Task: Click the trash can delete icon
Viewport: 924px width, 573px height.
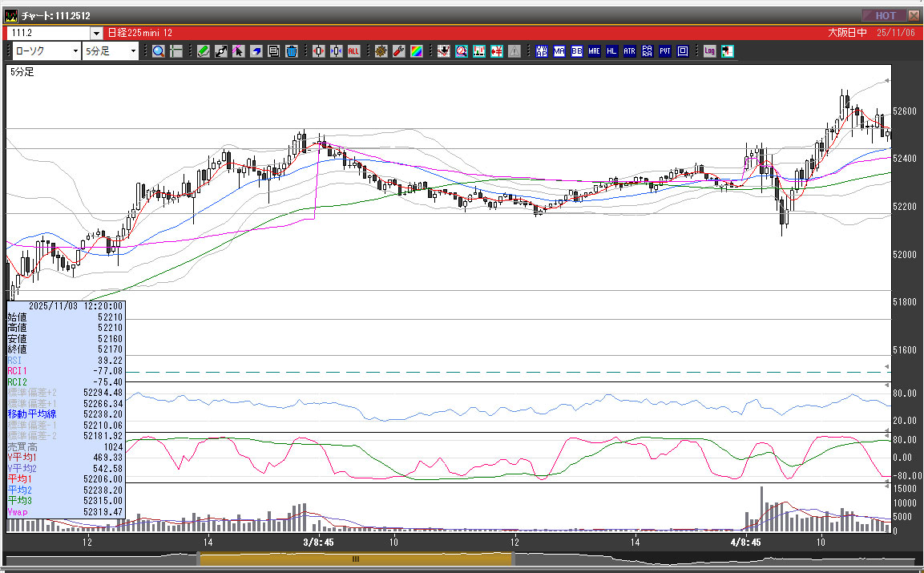Action: [x=291, y=51]
